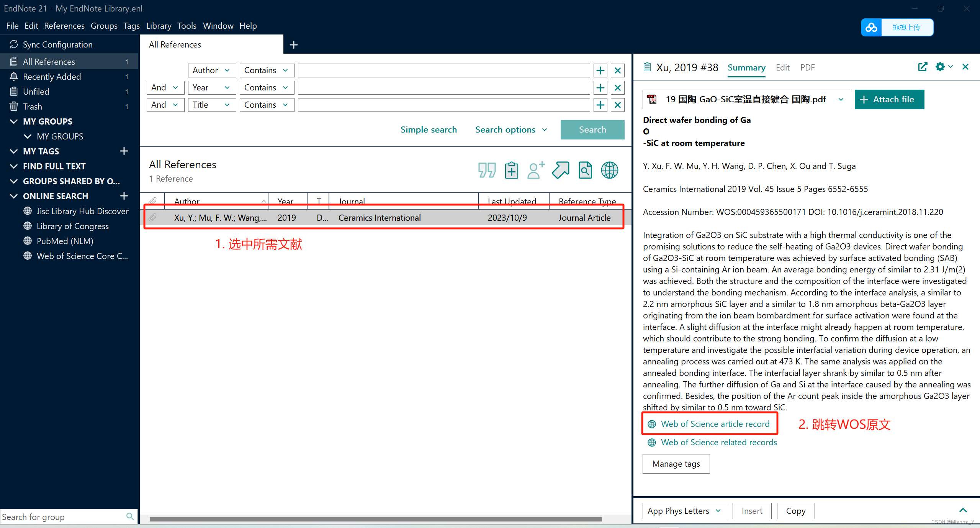Switch to the Edit tab in summary panel

tap(782, 67)
